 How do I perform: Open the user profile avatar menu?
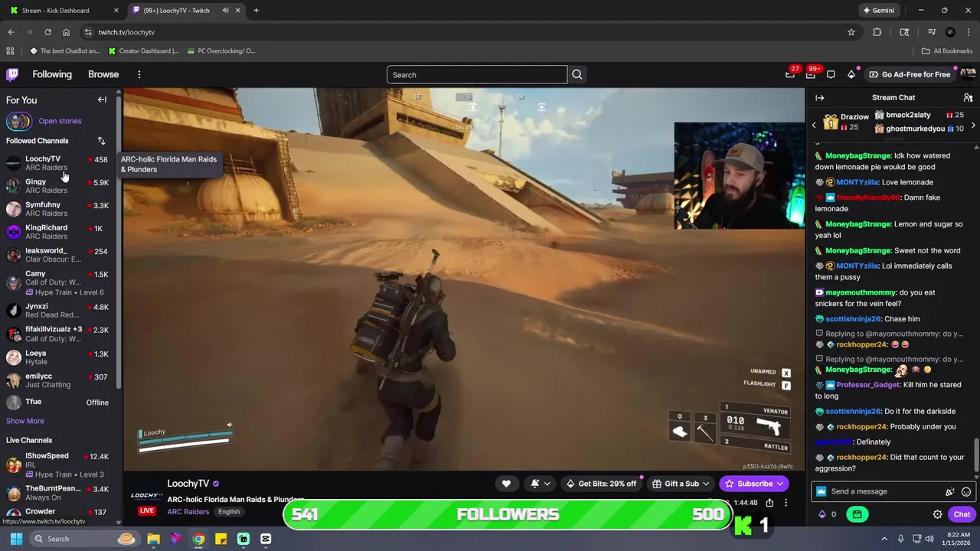(968, 74)
